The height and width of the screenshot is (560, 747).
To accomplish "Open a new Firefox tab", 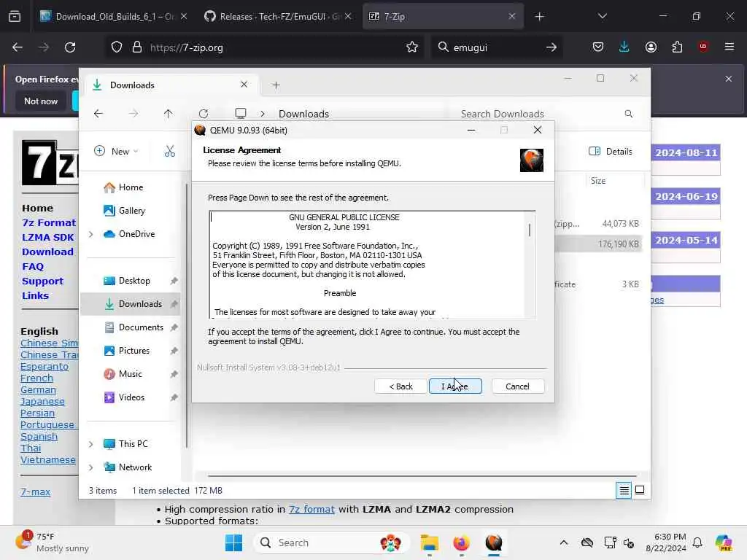I will pyautogui.click(x=539, y=17).
